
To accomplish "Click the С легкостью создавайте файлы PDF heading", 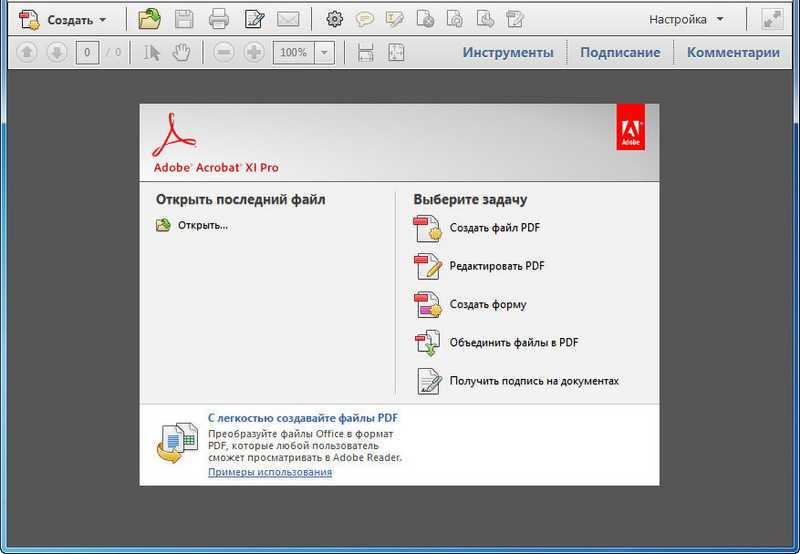I will pyautogui.click(x=303, y=418).
